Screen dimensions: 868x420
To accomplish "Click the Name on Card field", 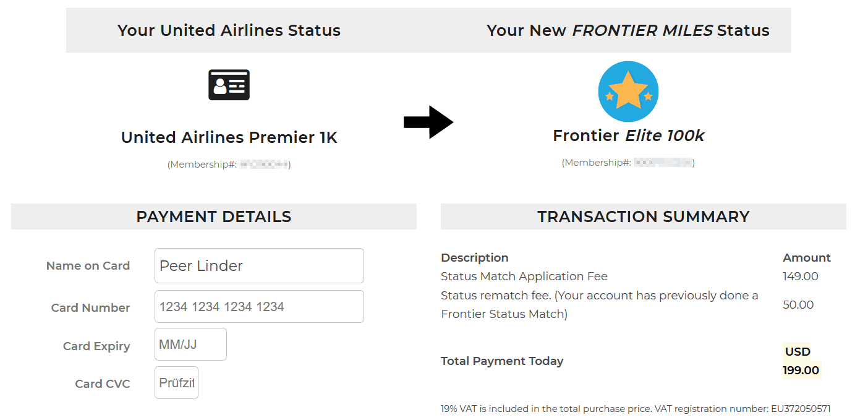I will (259, 266).
